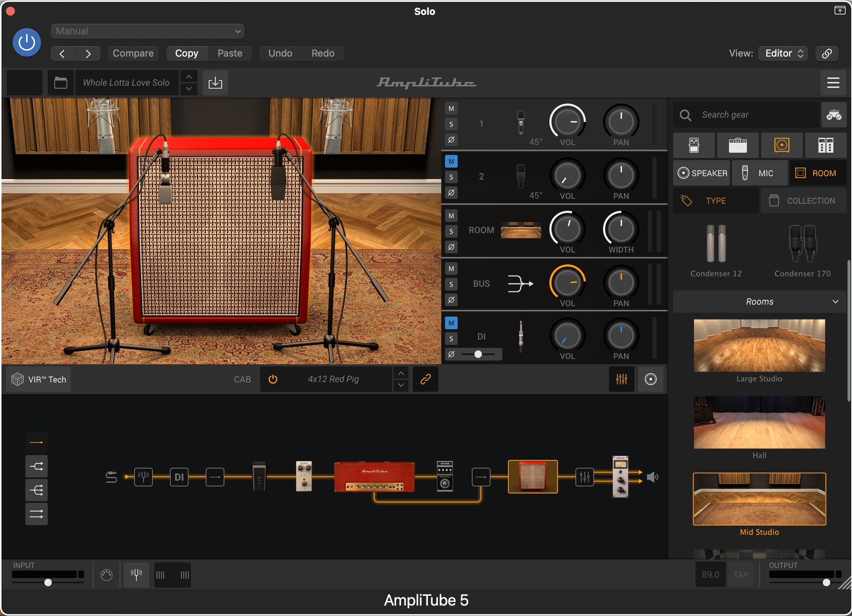Image resolution: width=852 pixels, height=616 pixels.
Task: Click the link chain icon near View
Action: [827, 53]
